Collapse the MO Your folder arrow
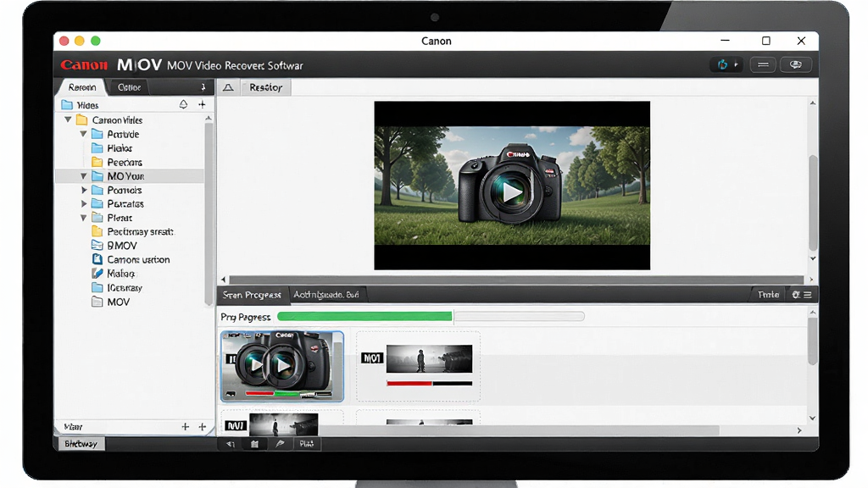Image resolution: width=868 pixels, height=488 pixels. (83, 176)
